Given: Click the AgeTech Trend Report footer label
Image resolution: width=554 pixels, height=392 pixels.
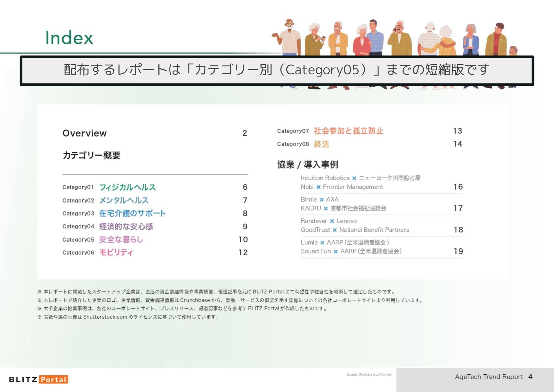Looking at the screenshot, I should point(489,377).
